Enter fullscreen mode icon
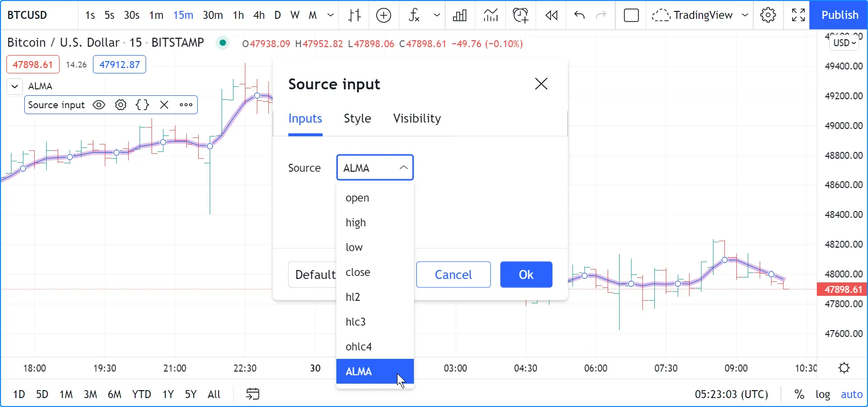868x407 pixels. click(798, 15)
